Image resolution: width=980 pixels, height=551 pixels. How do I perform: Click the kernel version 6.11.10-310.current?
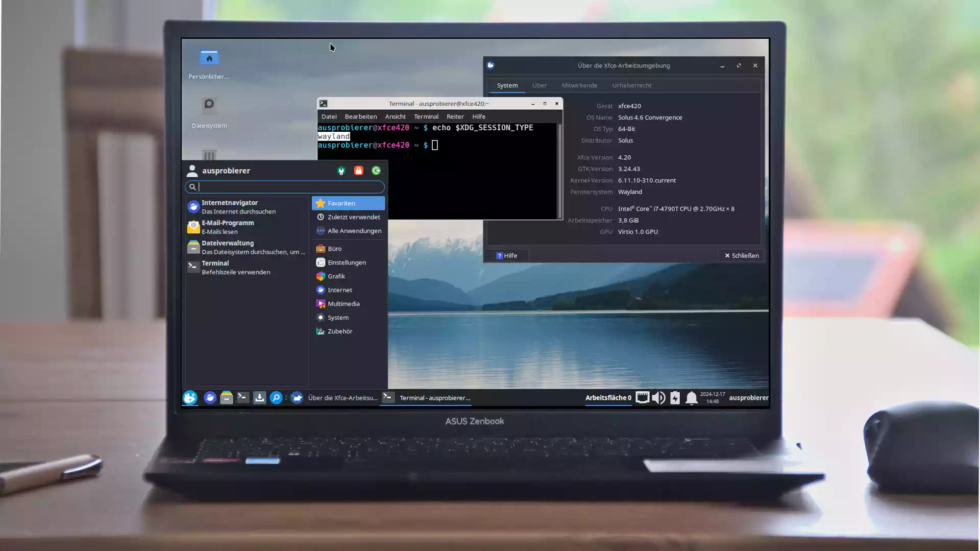click(x=647, y=180)
